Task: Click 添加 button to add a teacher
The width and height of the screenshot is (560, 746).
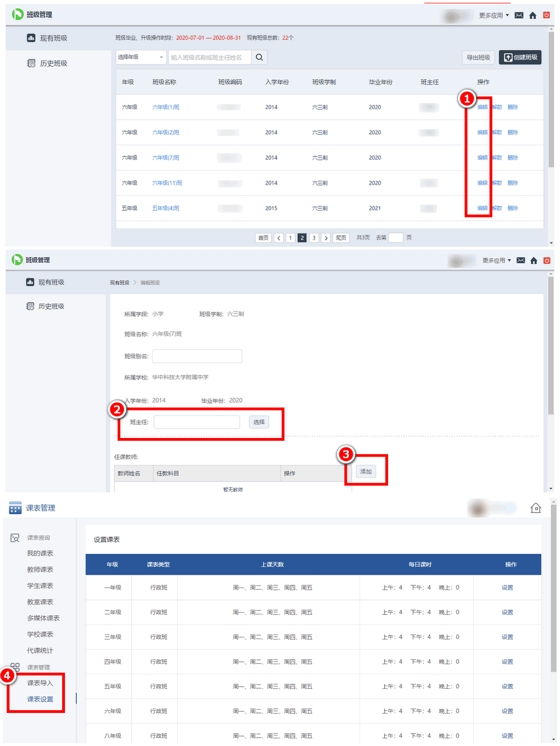Action: tap(366, 472)
